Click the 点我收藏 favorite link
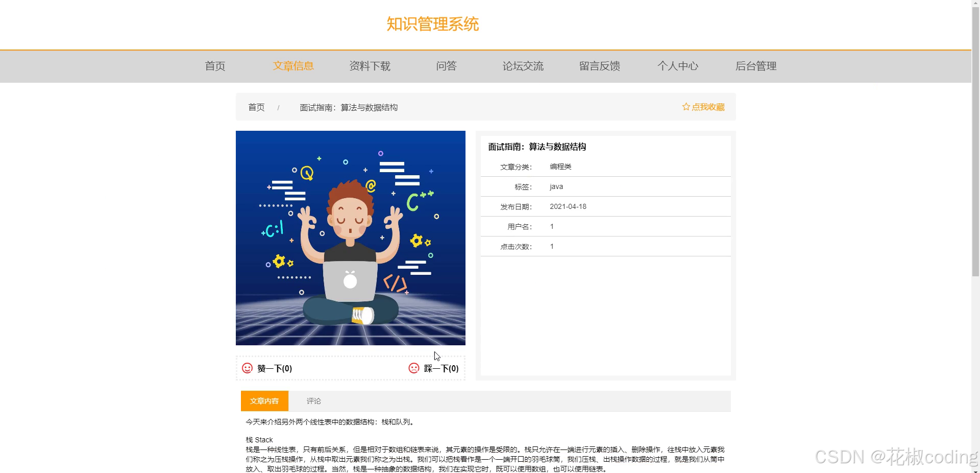This screenshot has width=980, height=473. point(708,107)
